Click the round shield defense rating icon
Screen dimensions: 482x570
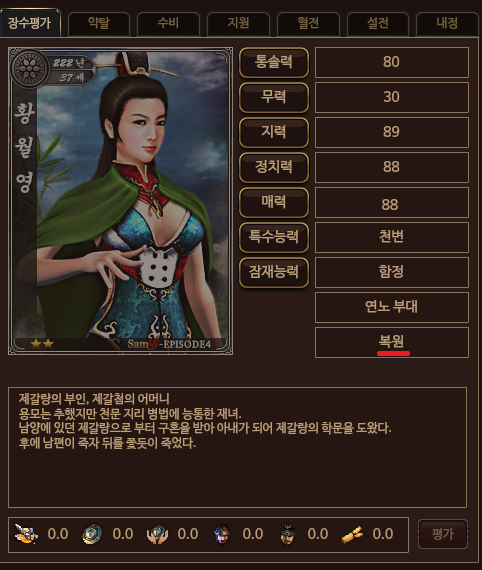(x=92, y=534)
